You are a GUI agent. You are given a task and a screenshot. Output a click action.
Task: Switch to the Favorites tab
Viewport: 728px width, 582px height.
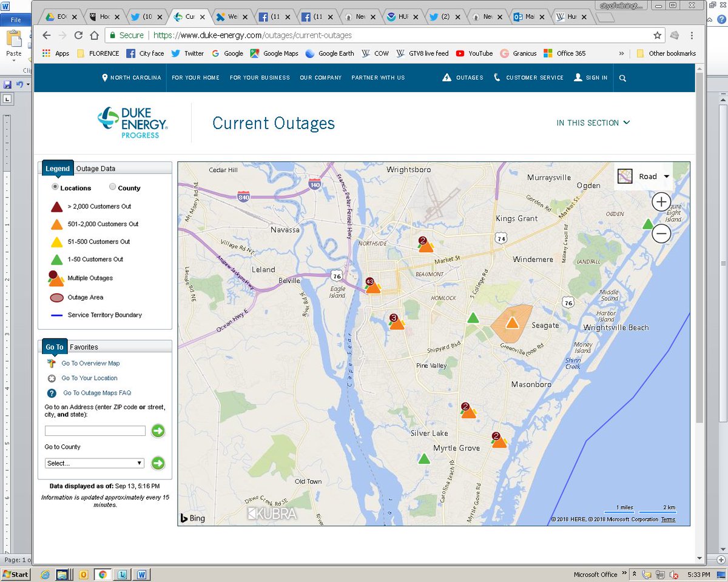click(84, 347)
